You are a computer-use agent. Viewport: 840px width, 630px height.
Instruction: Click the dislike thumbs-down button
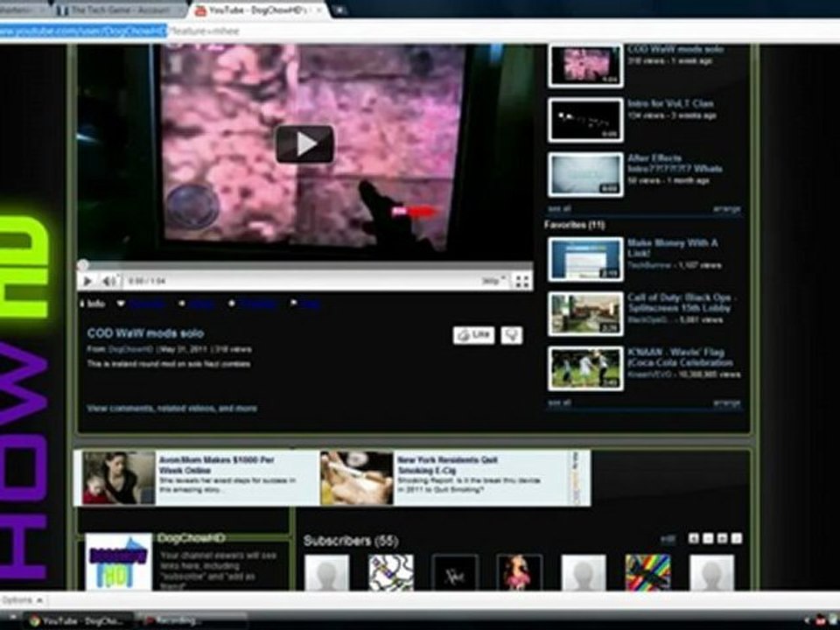point(512,335)
